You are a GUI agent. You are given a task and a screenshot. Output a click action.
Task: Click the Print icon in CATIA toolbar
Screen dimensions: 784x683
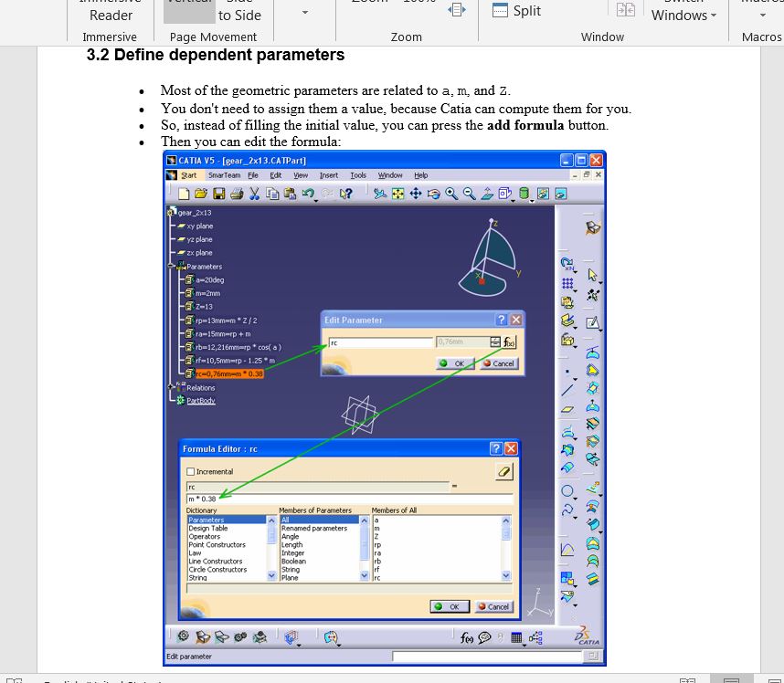point(237,194)
